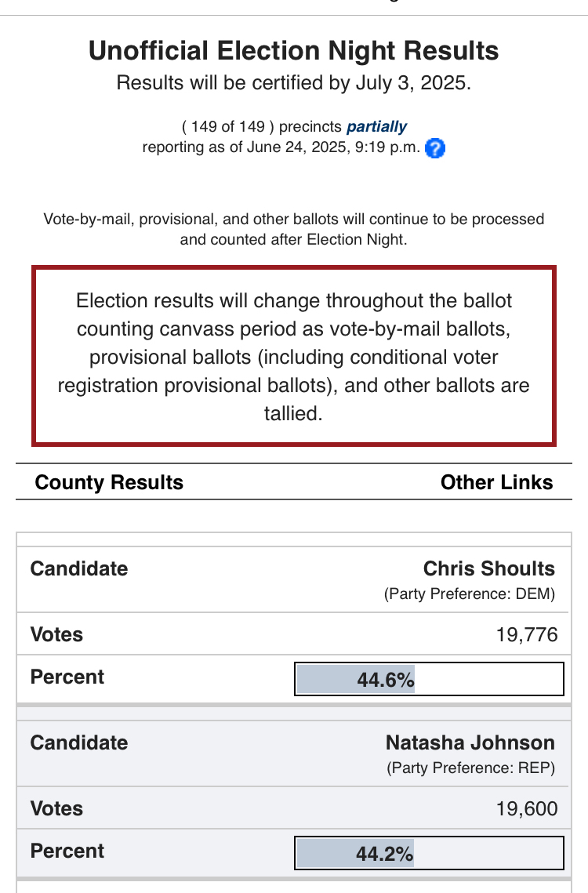
Task: Click the red-bordered ballot canvass notice
Action: click(293, 357)
